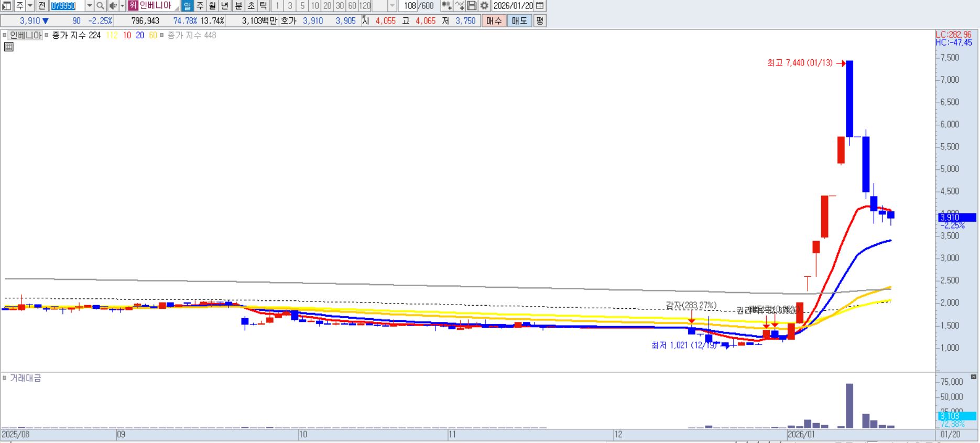This screenshot has width=980, height=443.
Task: Select the minute (분) chart tab
Action: (238, 6)
